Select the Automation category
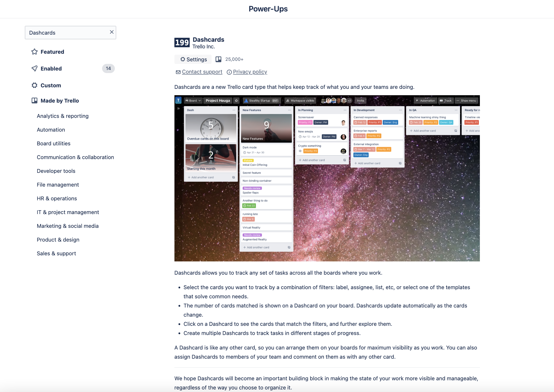 (51, 130)
